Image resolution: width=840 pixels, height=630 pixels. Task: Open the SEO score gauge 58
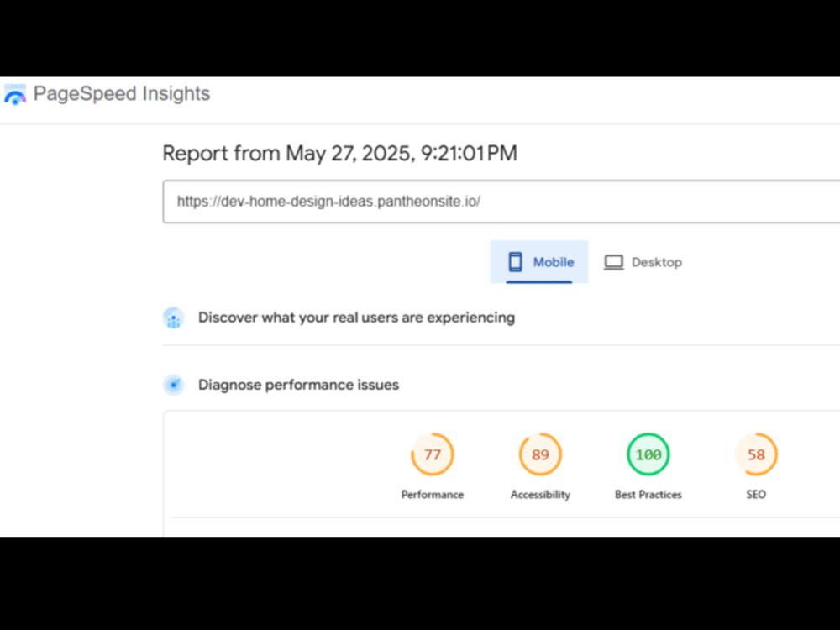[x=756, y=454]
